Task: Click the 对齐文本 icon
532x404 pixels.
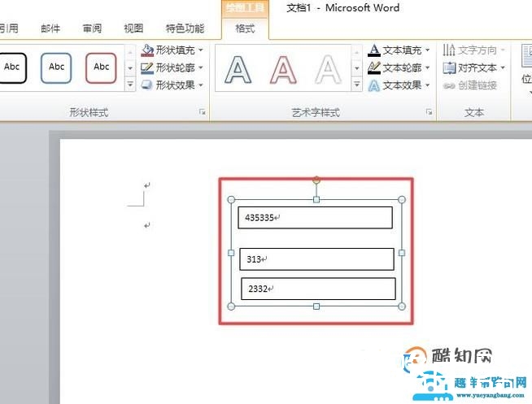Action: coord(449,67)
